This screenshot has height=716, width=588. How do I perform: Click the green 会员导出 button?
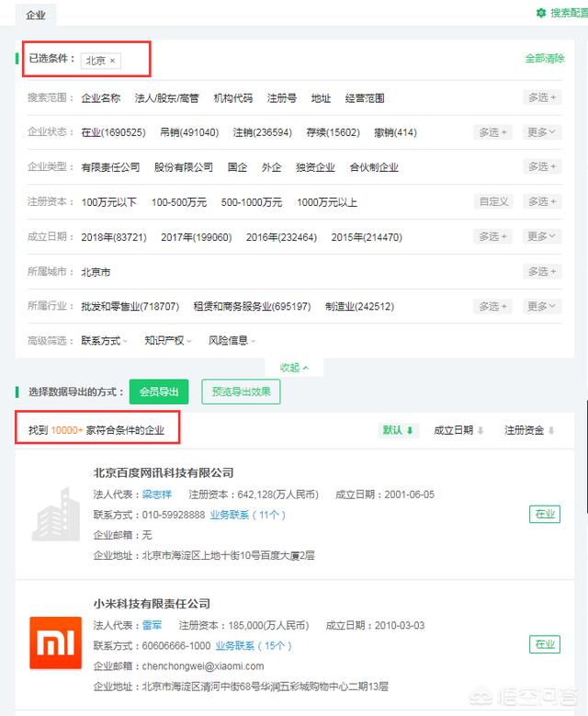click(159, 392)
